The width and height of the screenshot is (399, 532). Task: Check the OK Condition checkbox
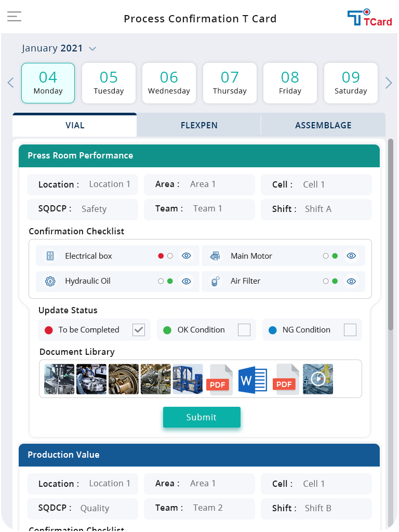244,330
